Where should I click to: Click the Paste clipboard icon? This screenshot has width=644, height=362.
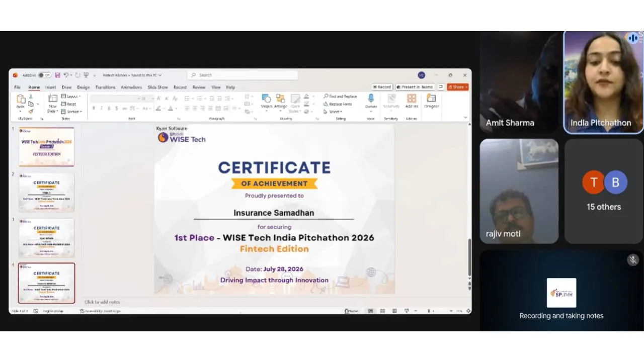pyautogui.click(x=21, y=99)
